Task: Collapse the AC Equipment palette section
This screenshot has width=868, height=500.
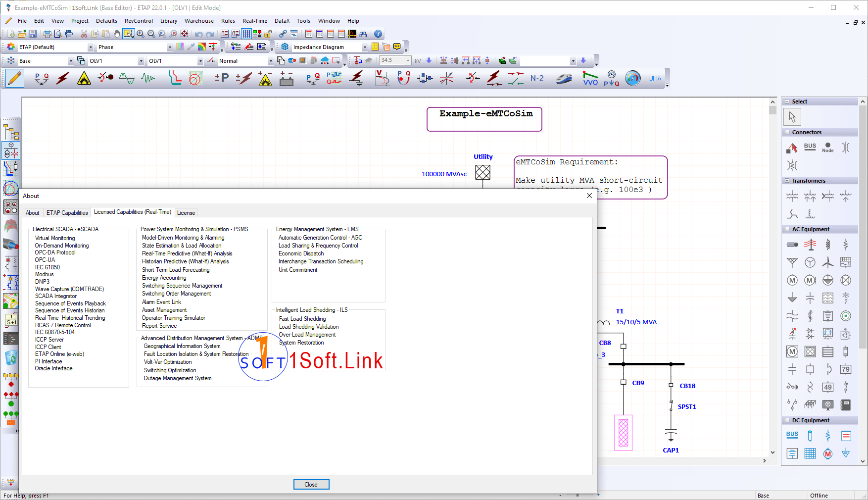Action: (787, 229)
